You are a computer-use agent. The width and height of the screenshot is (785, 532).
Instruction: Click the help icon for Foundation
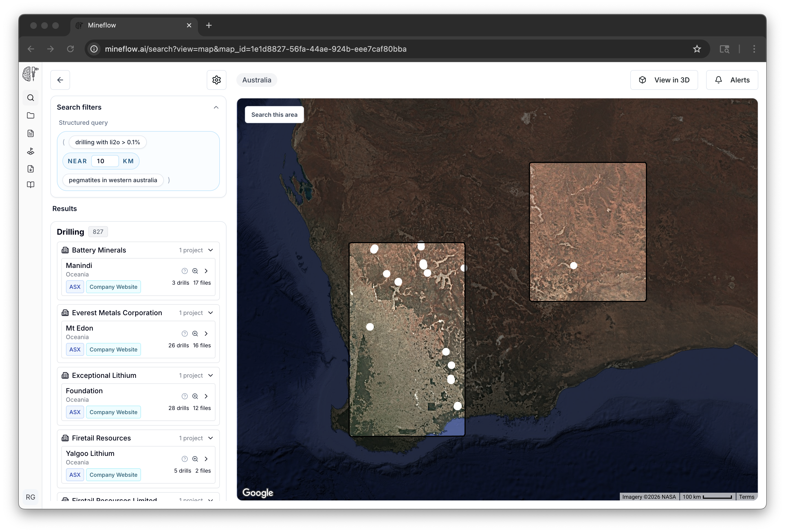pos(184,396)
